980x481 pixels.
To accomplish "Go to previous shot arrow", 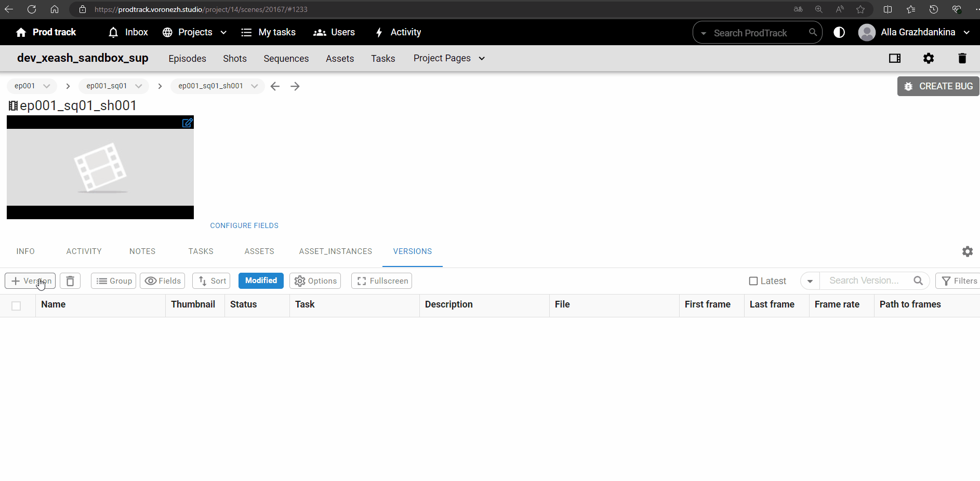I will pyautogui.click(x=275, y=86).
